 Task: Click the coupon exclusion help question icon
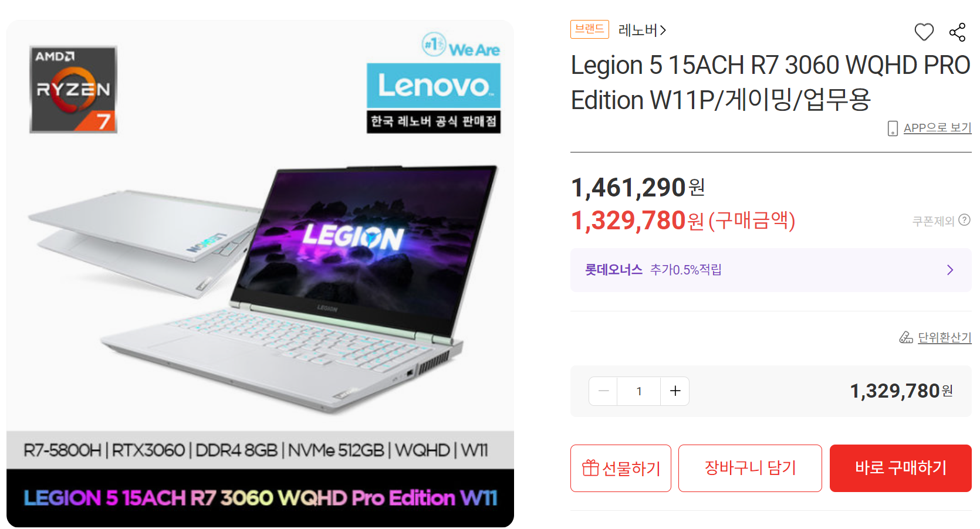pyautogui.click(x=964, y=220)
